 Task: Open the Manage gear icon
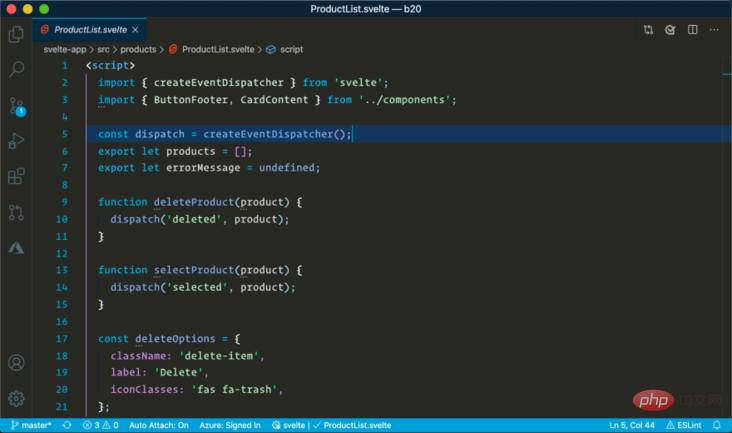pyautogui.click(x=16, y=398)
